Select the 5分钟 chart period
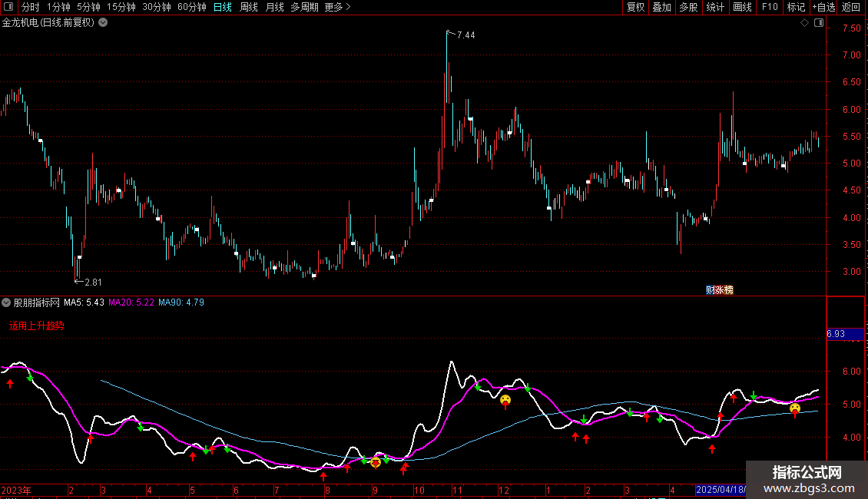 click(88, 7)
